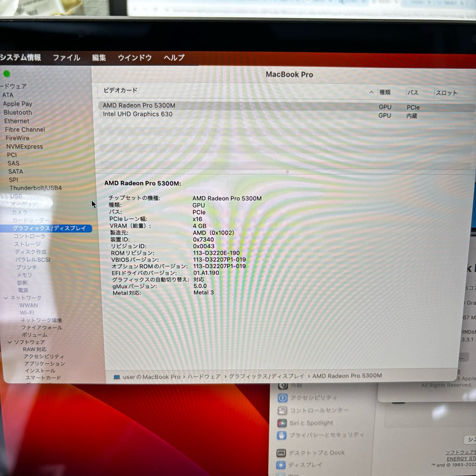Open the ウインドウ menu
The image size is (476, 476).
pos(135,58)
